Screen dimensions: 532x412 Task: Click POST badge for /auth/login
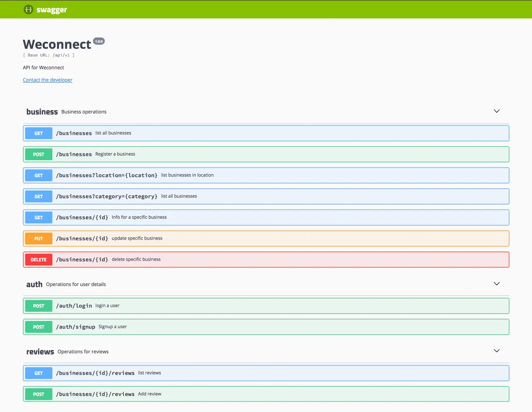pyautogui.click(x=39, y=306)
